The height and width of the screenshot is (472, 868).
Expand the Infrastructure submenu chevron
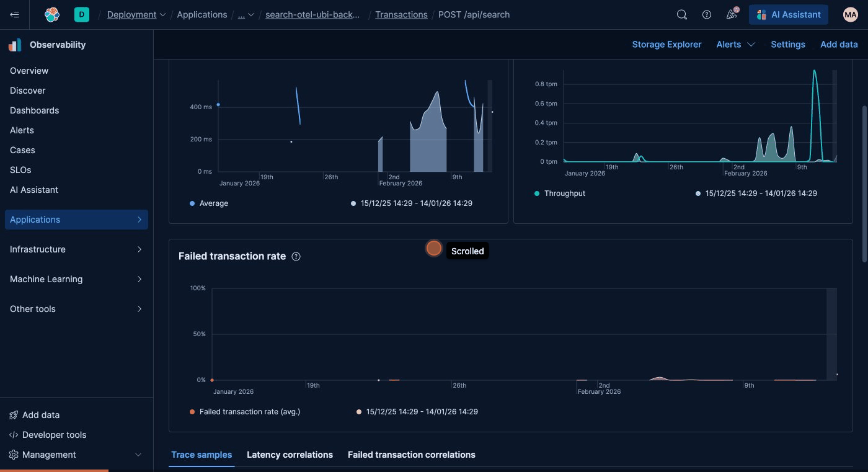(x=139, y=249)
